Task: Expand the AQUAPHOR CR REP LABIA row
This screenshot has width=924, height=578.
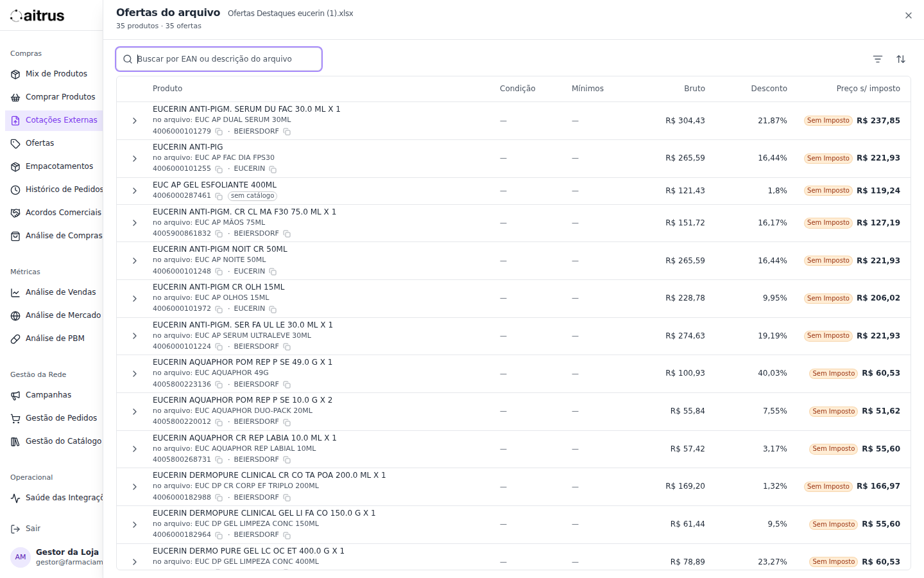Action: (x=135, y=449)
